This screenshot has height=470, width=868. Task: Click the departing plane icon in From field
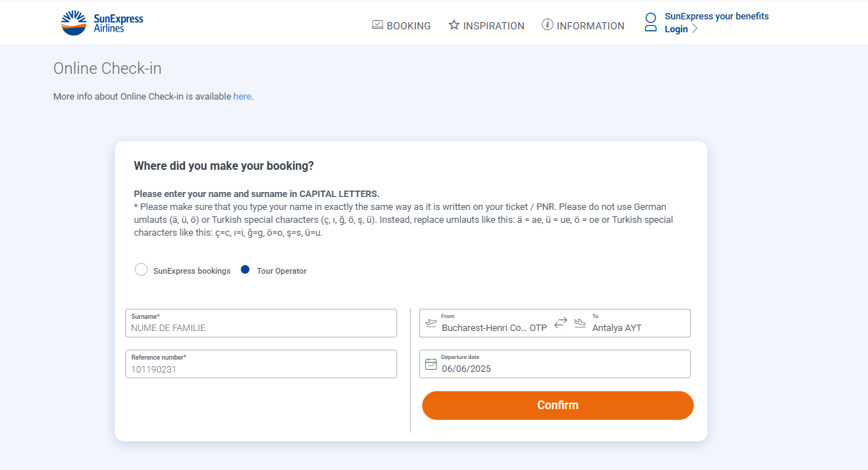(x=431, y=322)
